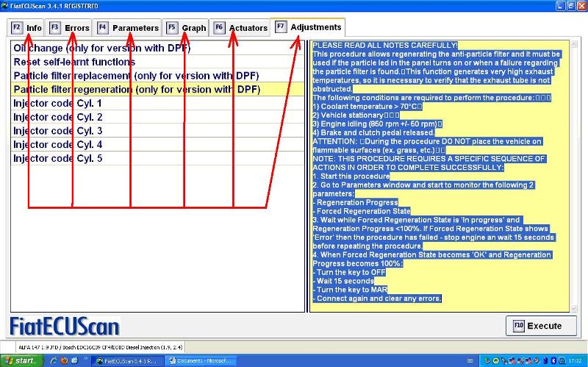Open the Parameters tab
The height and width of the screenshot is (367, 588).
pyautogui.click(x=127, y=28)
